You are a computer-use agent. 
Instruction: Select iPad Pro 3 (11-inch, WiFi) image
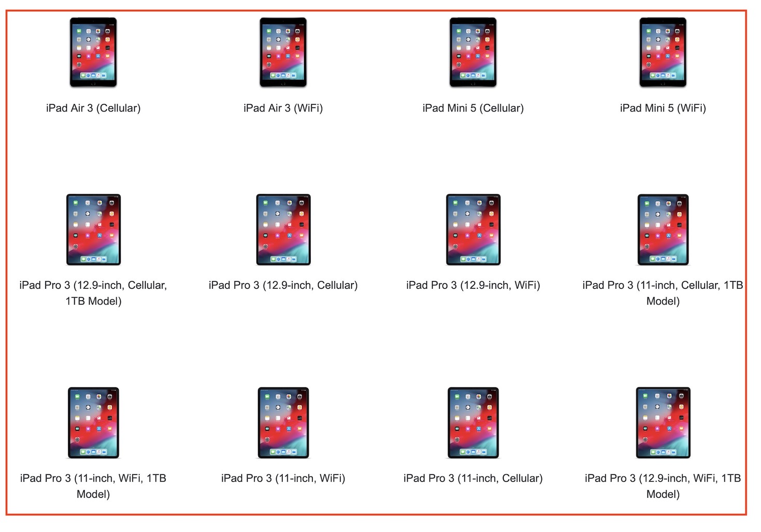(x=283, y=423)
